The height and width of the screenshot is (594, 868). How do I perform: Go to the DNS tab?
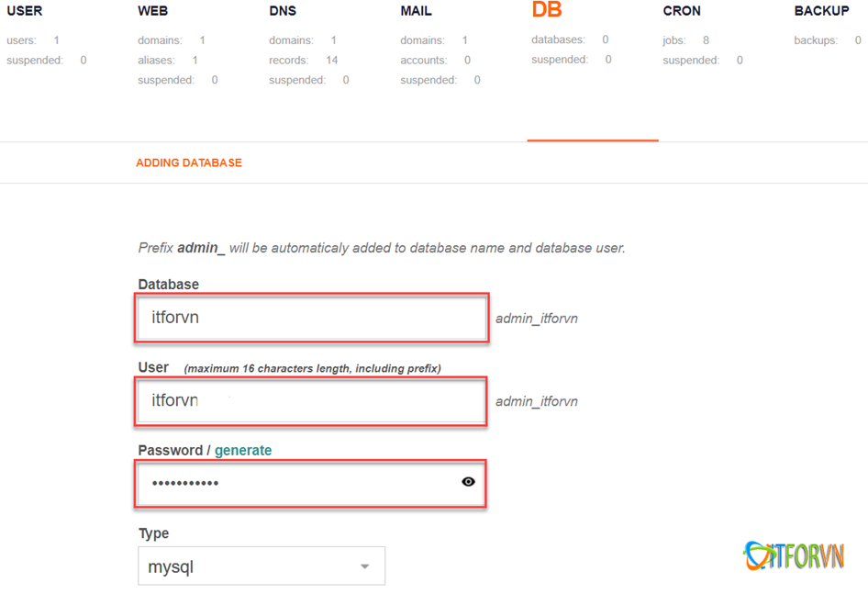pyautogui.click(x=283, y=11)
